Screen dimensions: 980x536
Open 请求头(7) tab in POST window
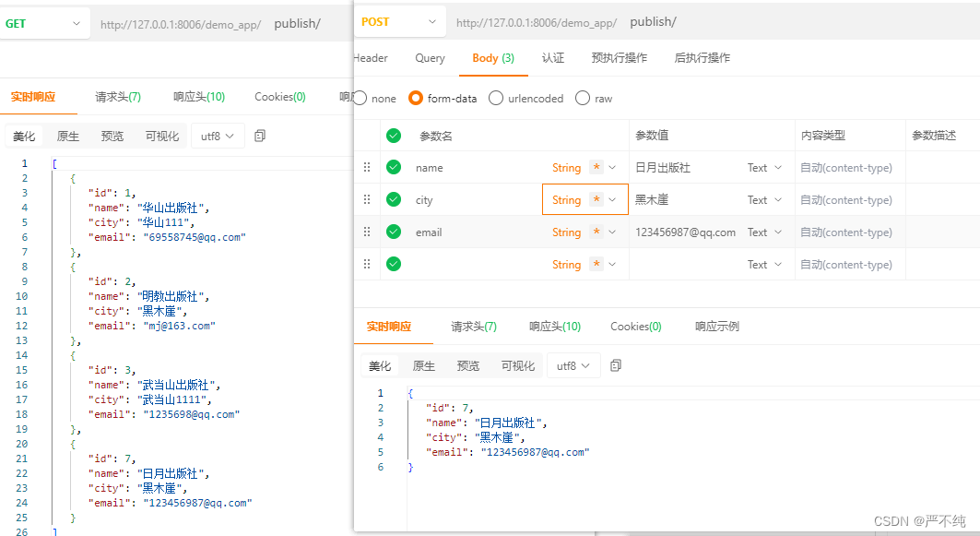point(474,326)
